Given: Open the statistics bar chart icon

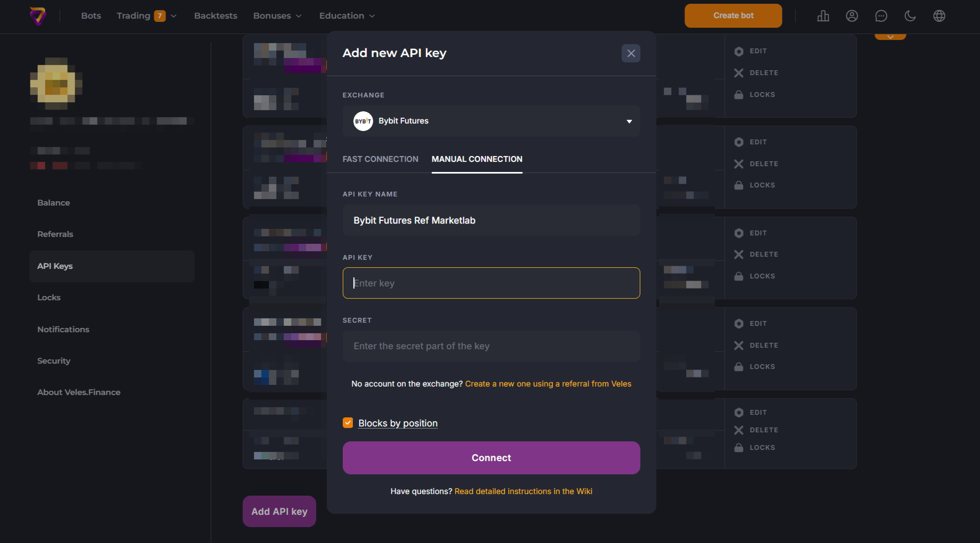Looking at the screenshot, I should (x=823, y=15).
